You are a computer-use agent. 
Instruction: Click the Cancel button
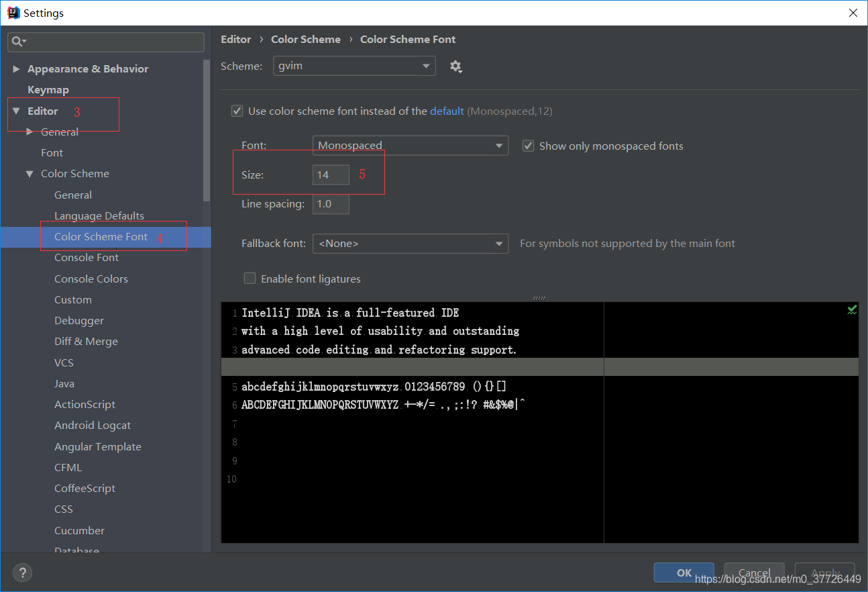click(755, 573)
